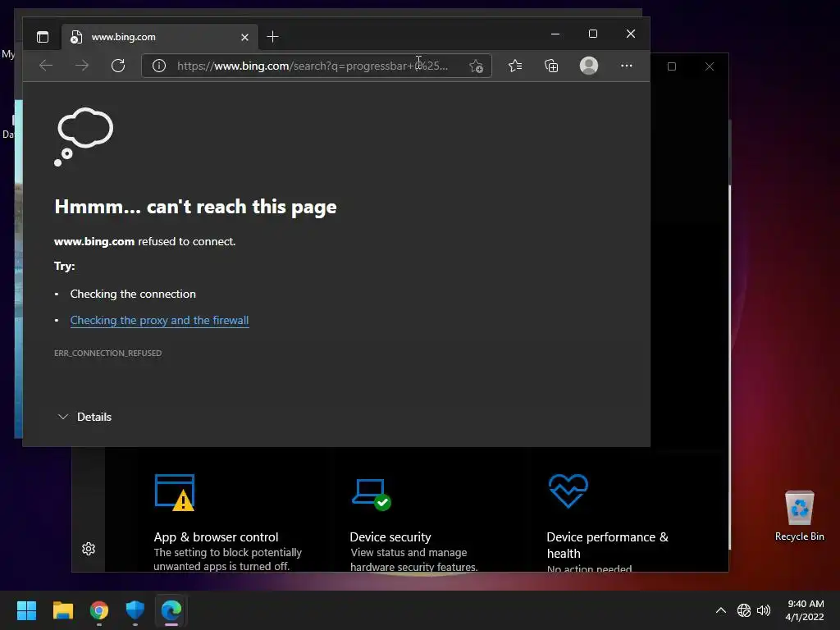Open the Recycle Bin desktop icon
This screenshot has width=840, height=630.
[x=799, y=516]
